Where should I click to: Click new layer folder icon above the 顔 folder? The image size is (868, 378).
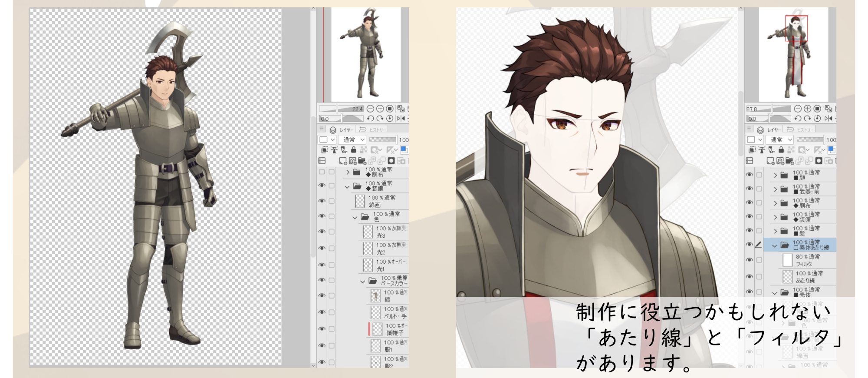789,161
